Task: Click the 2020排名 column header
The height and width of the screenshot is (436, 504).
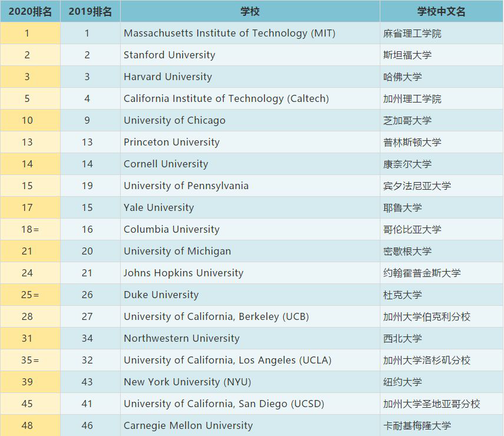Action: pyautogui.click(x=30, y=11)
